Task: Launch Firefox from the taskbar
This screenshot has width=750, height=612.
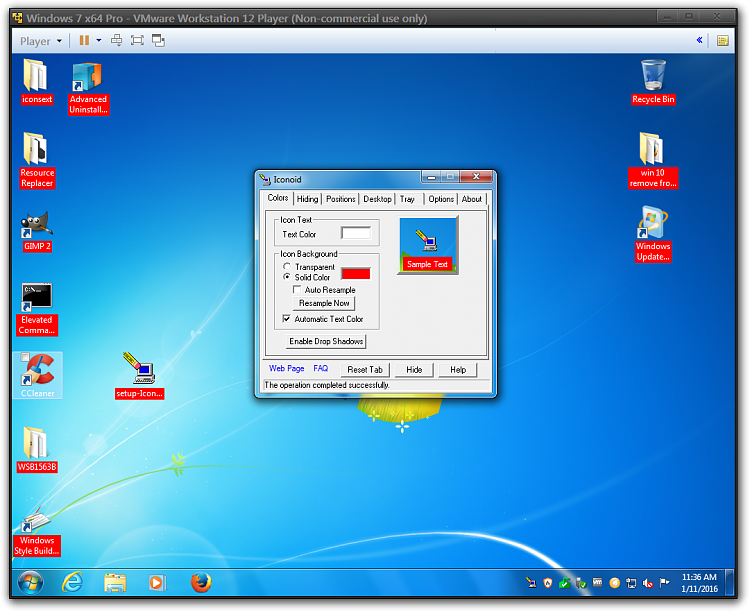Action: click(x=201, y=582)
